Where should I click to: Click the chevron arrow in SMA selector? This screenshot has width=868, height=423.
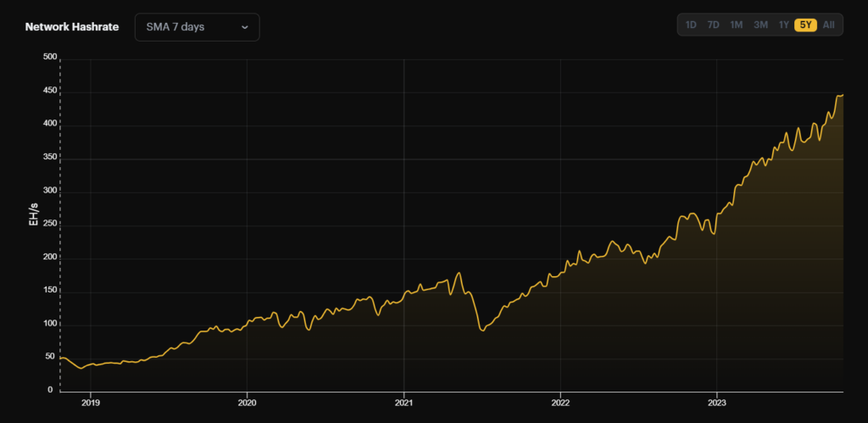click(245, 27)
